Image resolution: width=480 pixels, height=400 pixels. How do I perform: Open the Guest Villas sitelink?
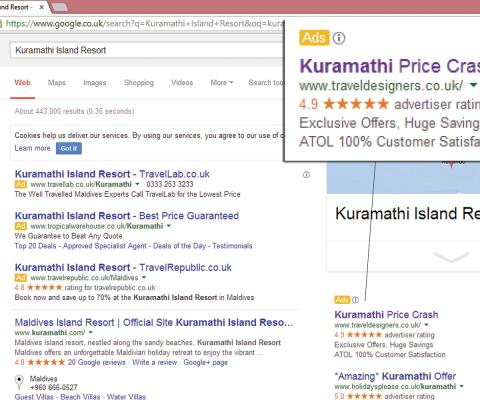(34, 396)
